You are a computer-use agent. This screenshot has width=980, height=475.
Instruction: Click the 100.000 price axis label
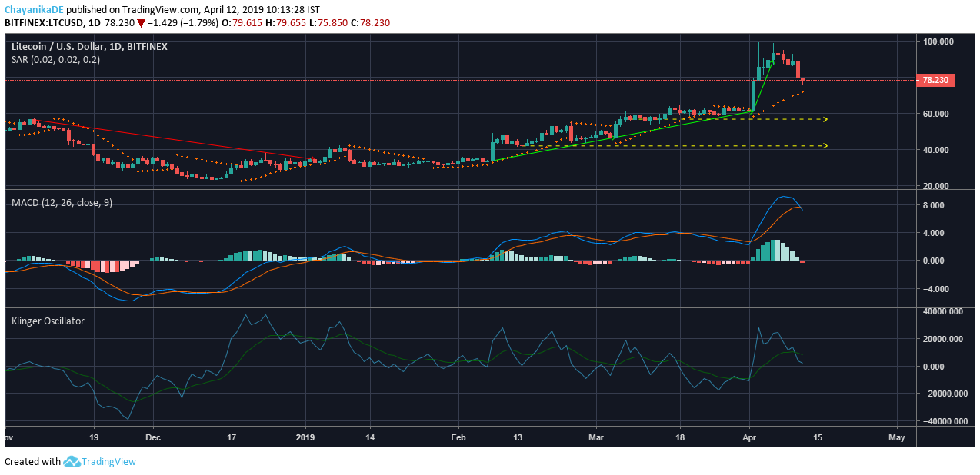[x=939, y=42]
